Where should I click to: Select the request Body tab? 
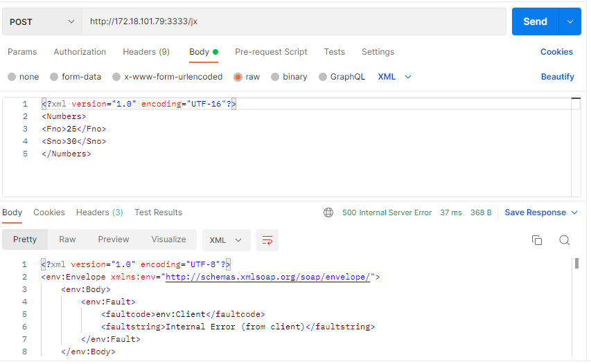(204, 52)
